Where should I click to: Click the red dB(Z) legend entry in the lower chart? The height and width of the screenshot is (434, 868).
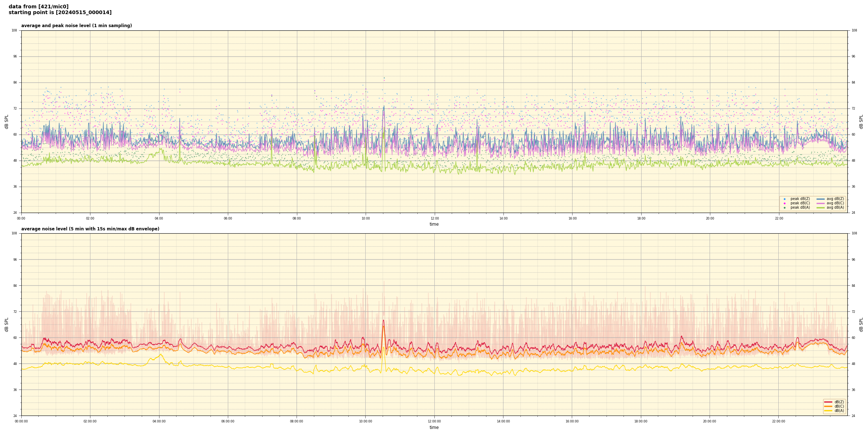pyautogui.click(x=828, y=402)
